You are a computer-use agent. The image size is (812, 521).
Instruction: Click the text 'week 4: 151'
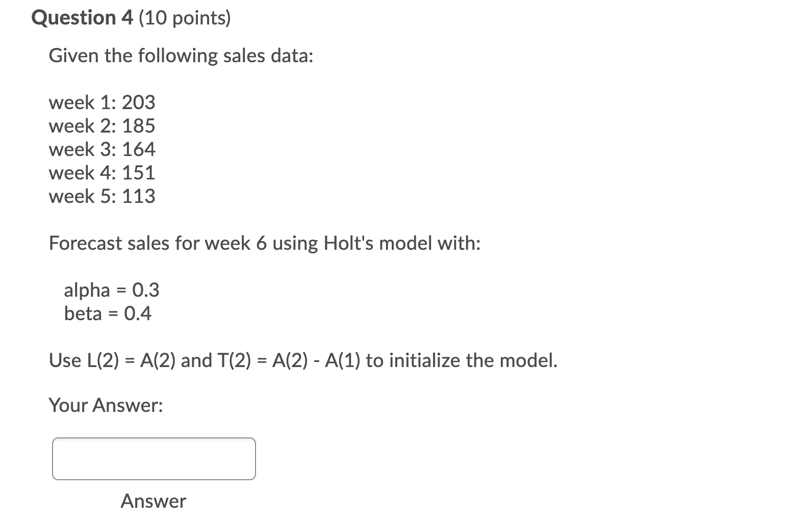[102, 173]
